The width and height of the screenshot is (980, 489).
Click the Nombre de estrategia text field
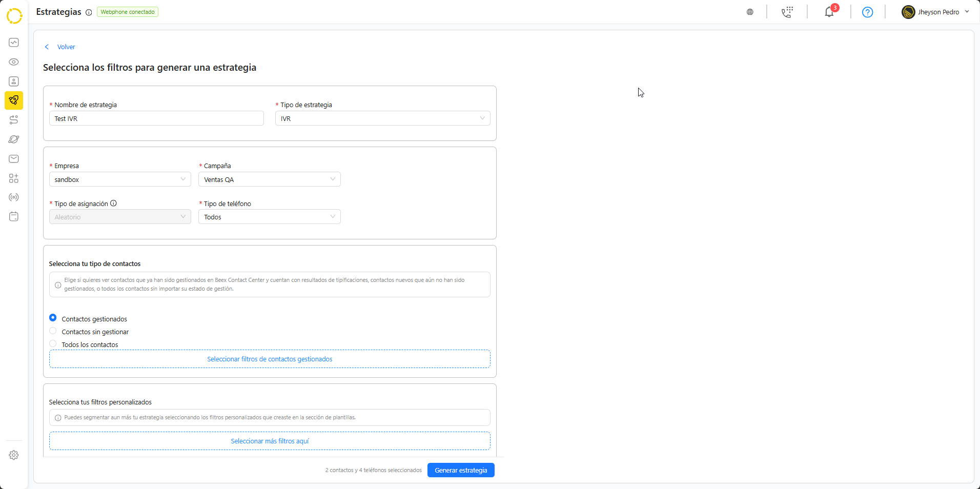pos(156,118)
